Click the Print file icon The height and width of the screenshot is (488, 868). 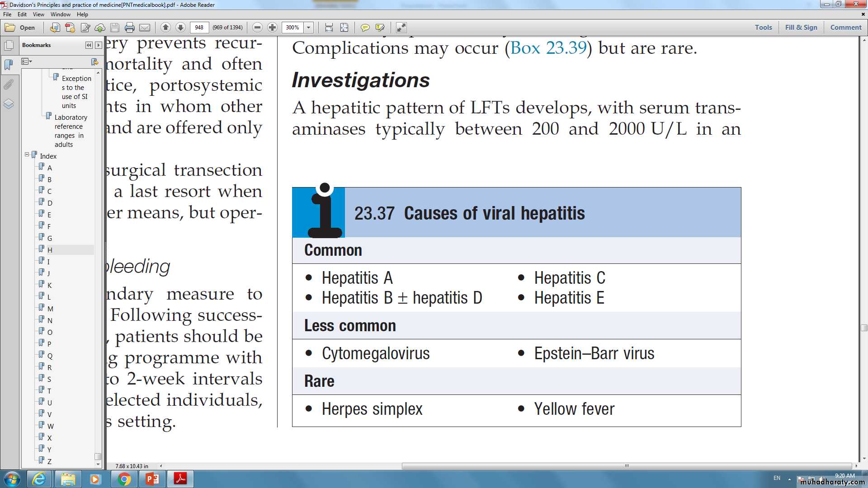(130, 28)
